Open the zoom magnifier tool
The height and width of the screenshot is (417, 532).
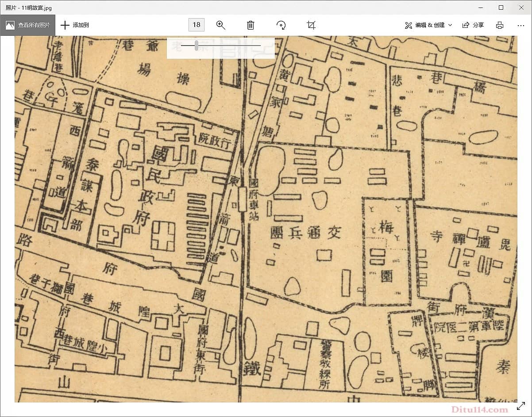pyautogui.click(x=220, y=25)
